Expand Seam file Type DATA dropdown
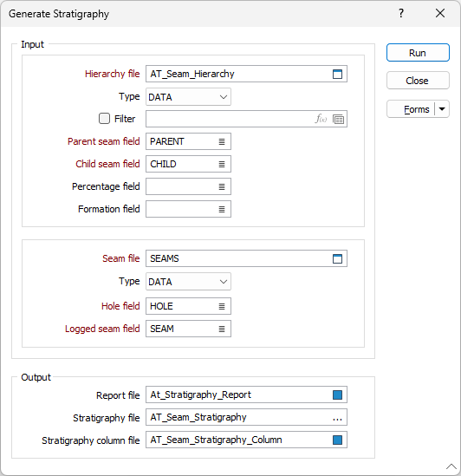 pos(188,282)
